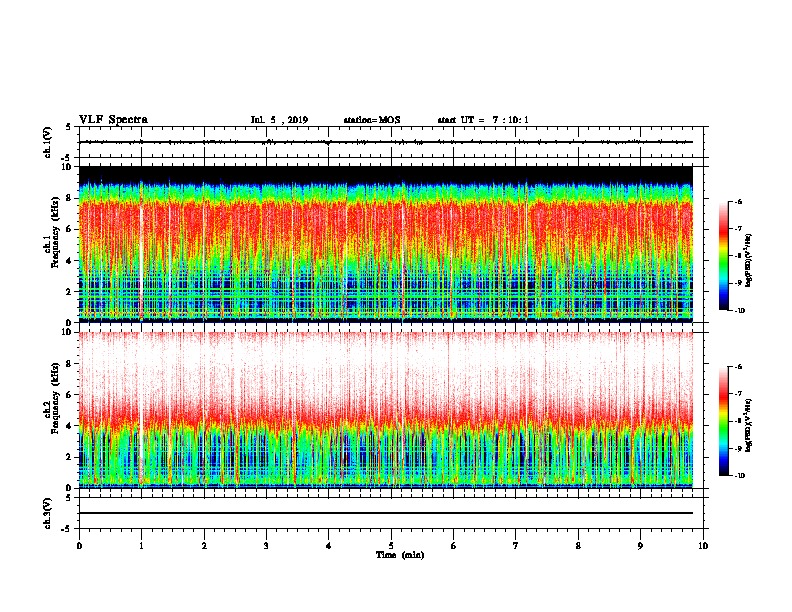
Task: Click the ch.1 spectrogram color scale bar
Action: point(723,256)
